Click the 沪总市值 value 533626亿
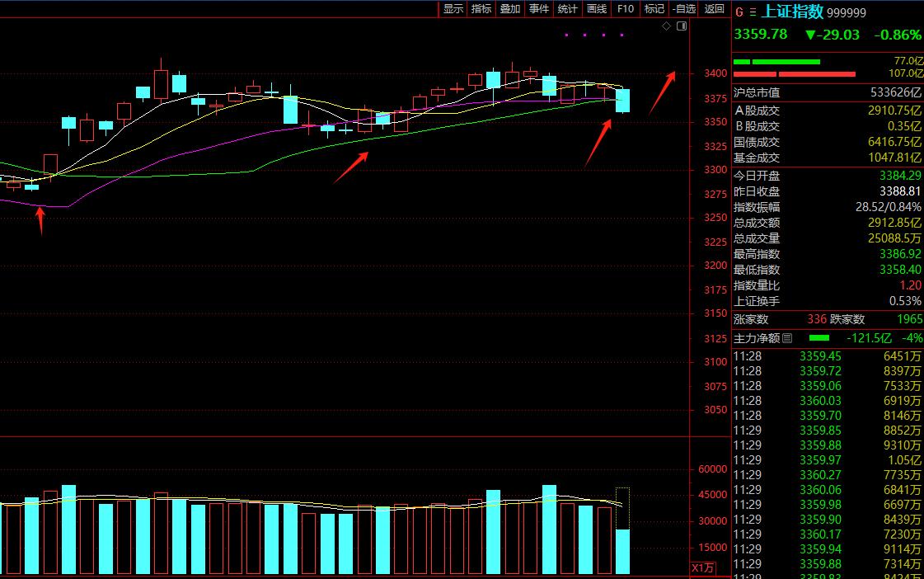924x579 pixels. pos(896,92)
